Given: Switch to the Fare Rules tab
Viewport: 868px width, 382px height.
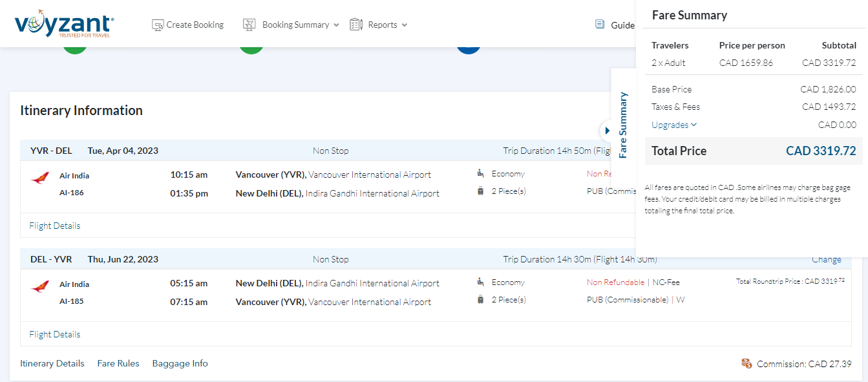Looking at the screenshot, I should pos(118,363).
